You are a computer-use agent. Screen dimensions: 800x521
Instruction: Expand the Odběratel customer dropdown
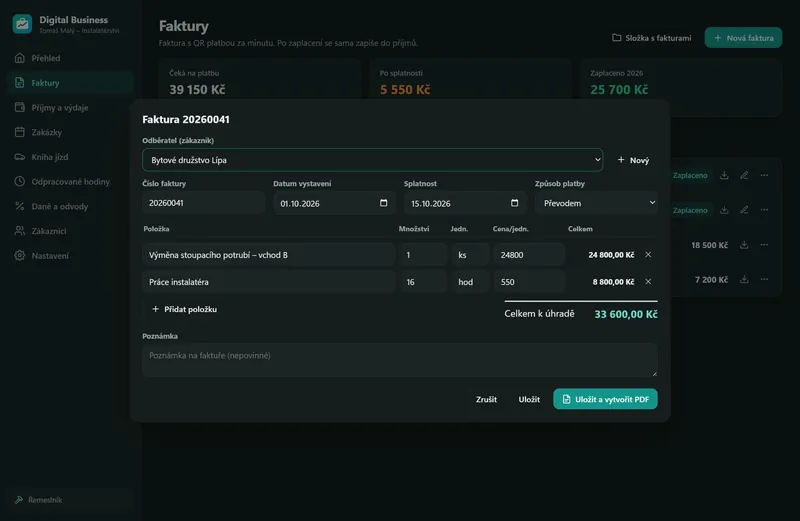click(x=372, y=160)
